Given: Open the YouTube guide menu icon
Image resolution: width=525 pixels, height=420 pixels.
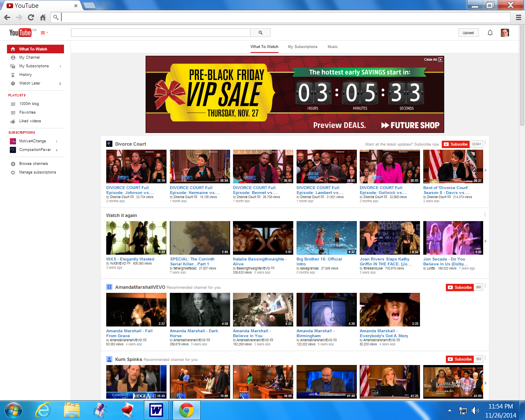Looking at the screenshot, I should 44,32.
